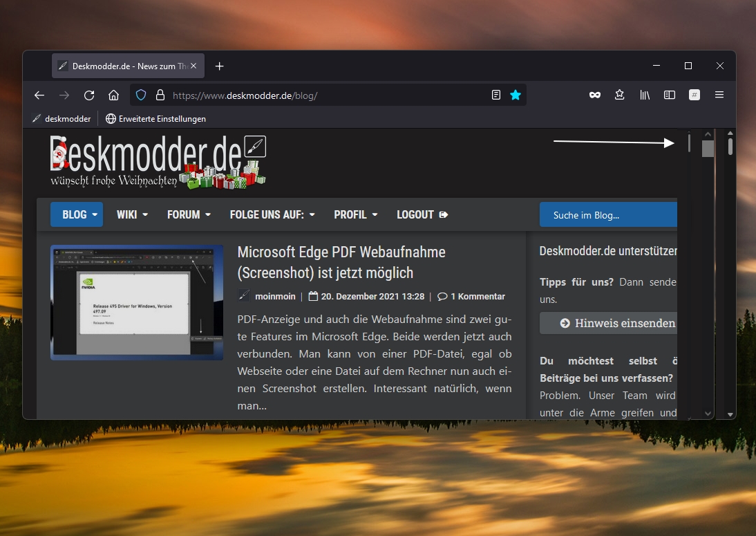Click the inner scrollbar down arrow
Image resolution: width=756 pixels, height=536 pixels.
(708, 414)
